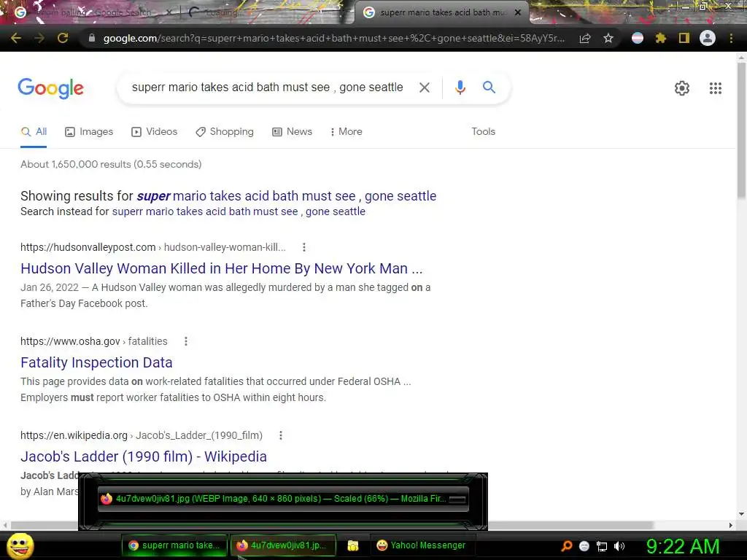Image resolution: width=747 pixels, height=560 pixels.
Task: Open Chrome's three-dot menu
Action: [x=731, y=38]
